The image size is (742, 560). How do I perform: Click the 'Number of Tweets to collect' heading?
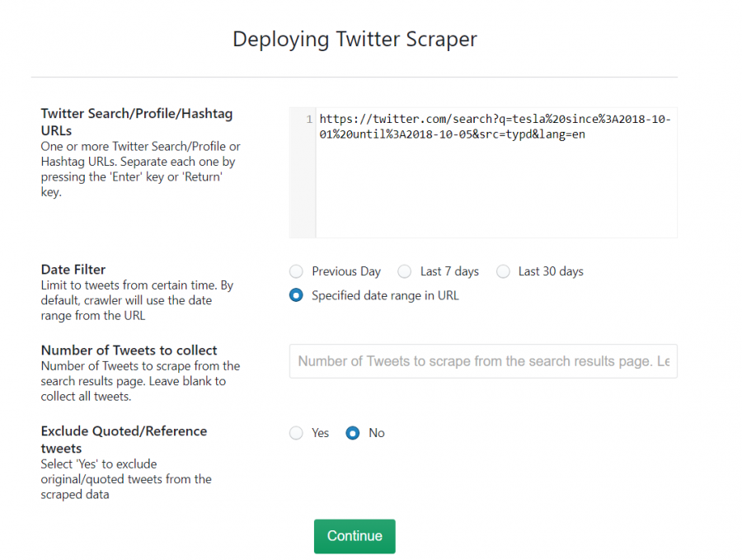coord(129,350)
